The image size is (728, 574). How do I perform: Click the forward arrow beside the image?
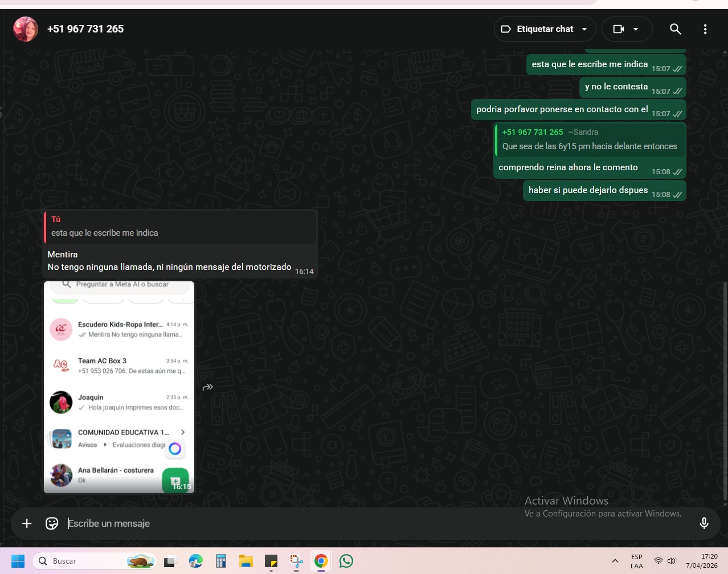[x=208, y=387]
